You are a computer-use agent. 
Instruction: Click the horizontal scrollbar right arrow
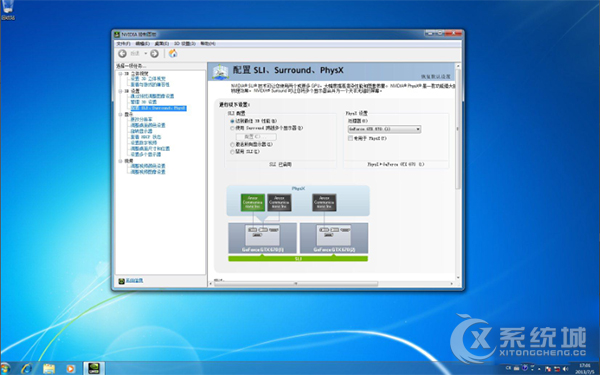[452, 284]
